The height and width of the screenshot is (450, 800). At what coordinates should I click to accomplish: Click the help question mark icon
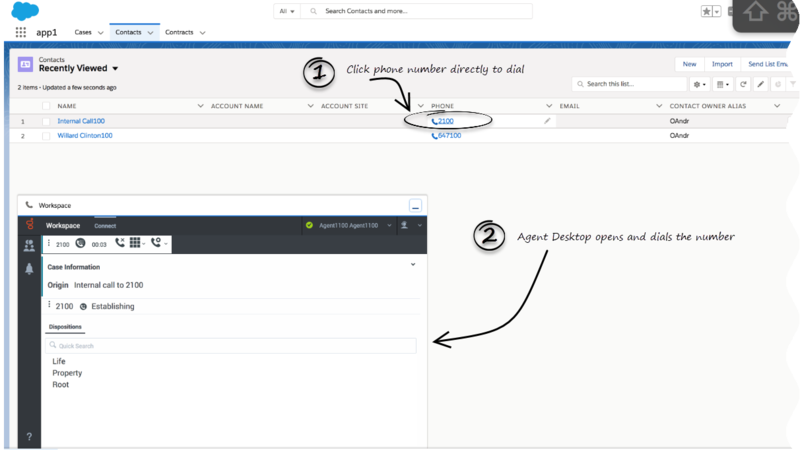click(29, 436)
